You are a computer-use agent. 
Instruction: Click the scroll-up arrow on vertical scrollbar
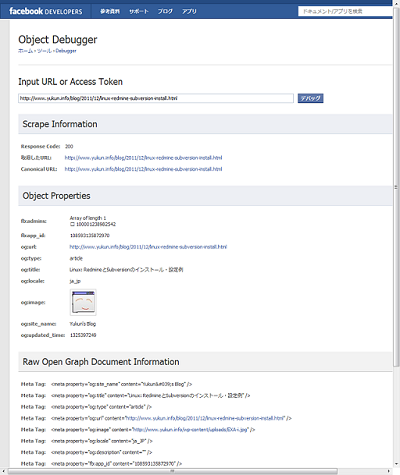[x=396, y=3]
